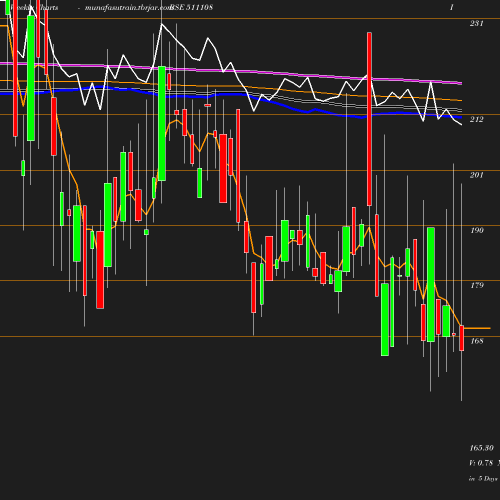The height and width of the screenshot is (500, 500).
Task: Click the 165.30 last price value
Action: (x=481, y=448)
